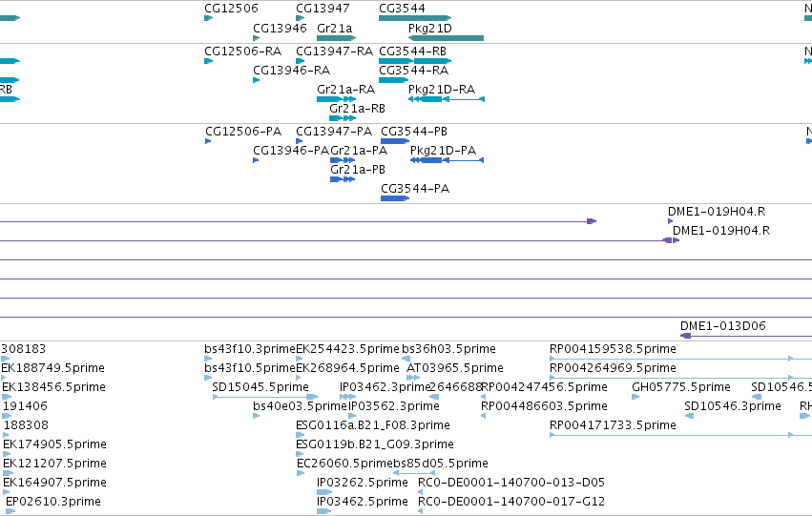Select the Gr21a-RA transcript glyph
The image size is (812, 516).
[x=336, y=99]
